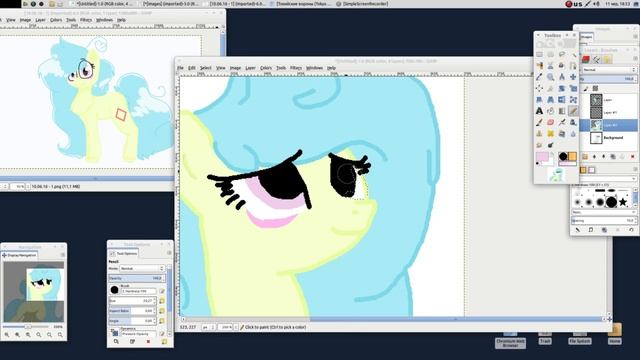Select the Free Select lasso tool

point(562,54)
